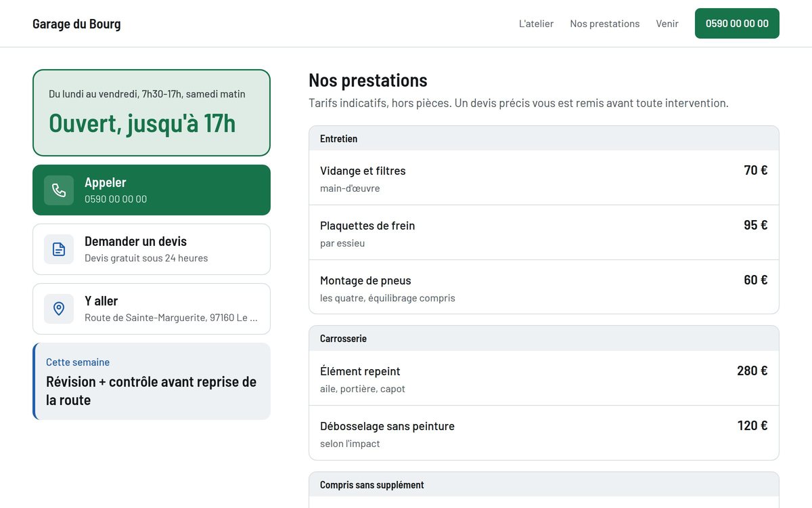The width and height of the screenshot is (812, 508).
Task: Click the 120 € price
Action: point(752,425)
